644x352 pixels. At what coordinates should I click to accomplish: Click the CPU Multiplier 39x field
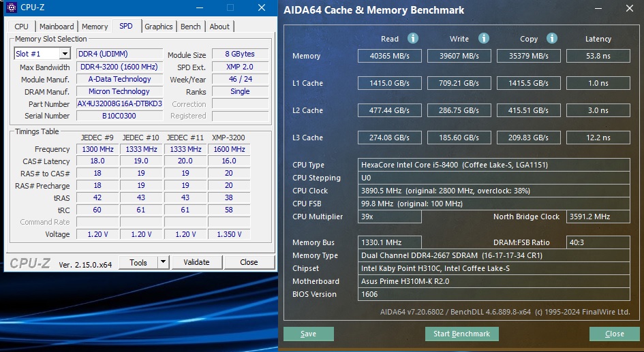389,217
